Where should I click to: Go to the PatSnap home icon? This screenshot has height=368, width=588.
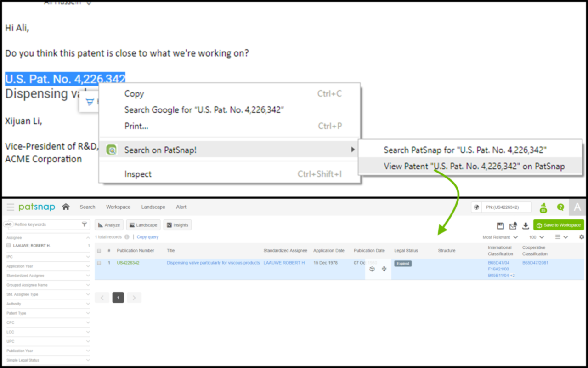click(x=66, y=207)
